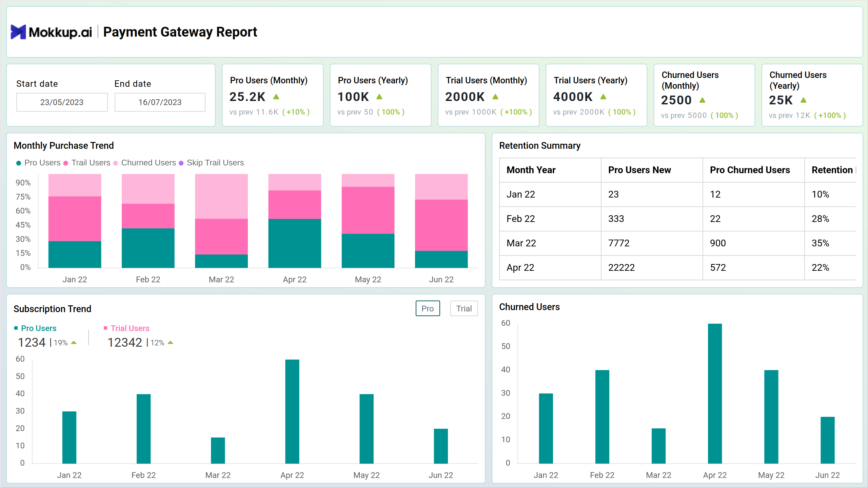Click the 1234 Pro Users value
868x488 pixels.
[32, 343]
